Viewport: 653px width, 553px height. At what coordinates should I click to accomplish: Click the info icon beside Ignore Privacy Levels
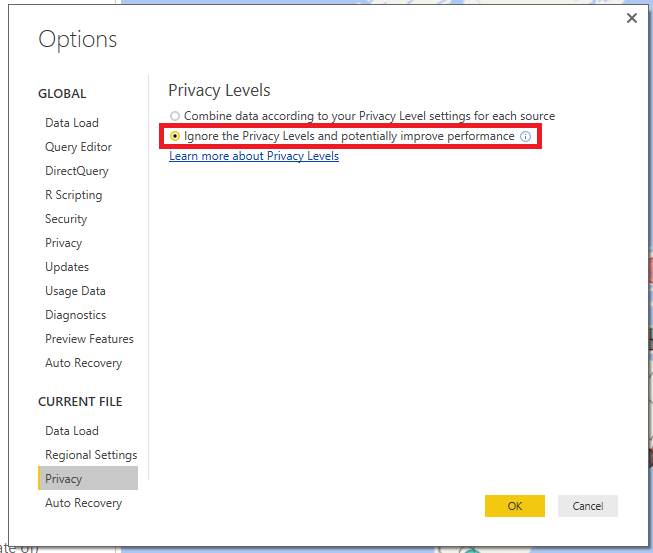click(525, 136)
